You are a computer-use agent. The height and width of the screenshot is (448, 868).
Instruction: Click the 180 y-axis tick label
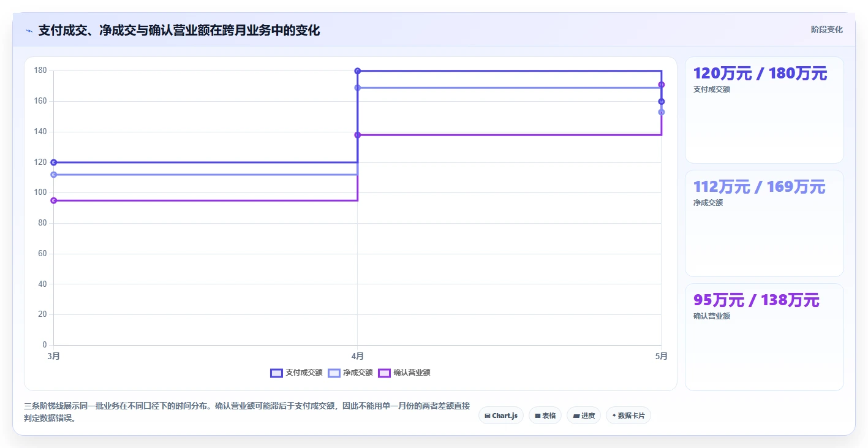[40, 70]
